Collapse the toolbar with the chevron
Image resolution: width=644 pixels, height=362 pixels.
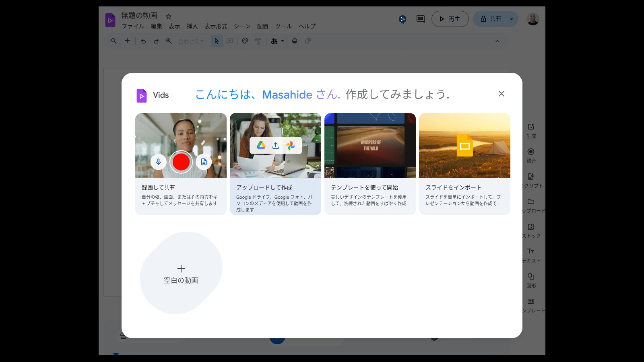(x=497, y=41)
